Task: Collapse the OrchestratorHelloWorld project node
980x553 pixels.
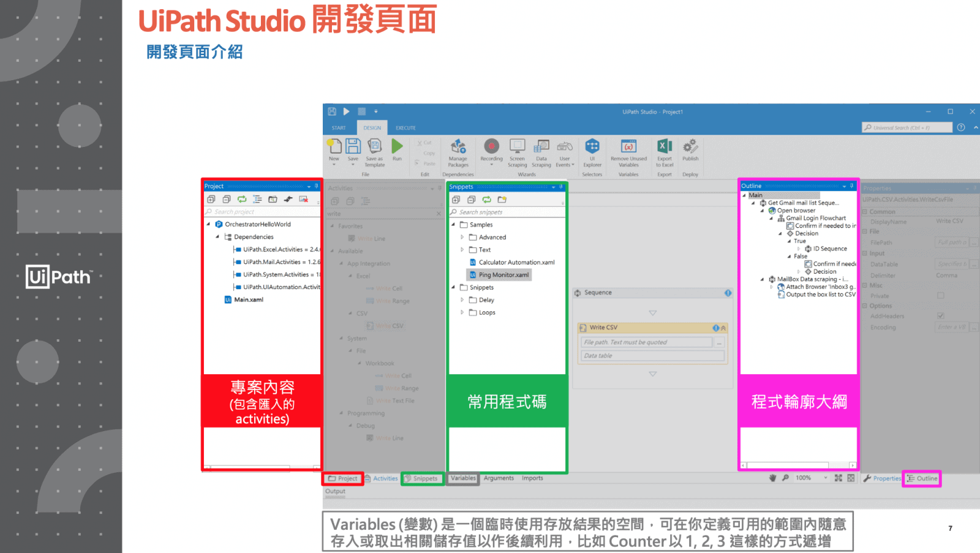Action: click(x=208, y=224)
